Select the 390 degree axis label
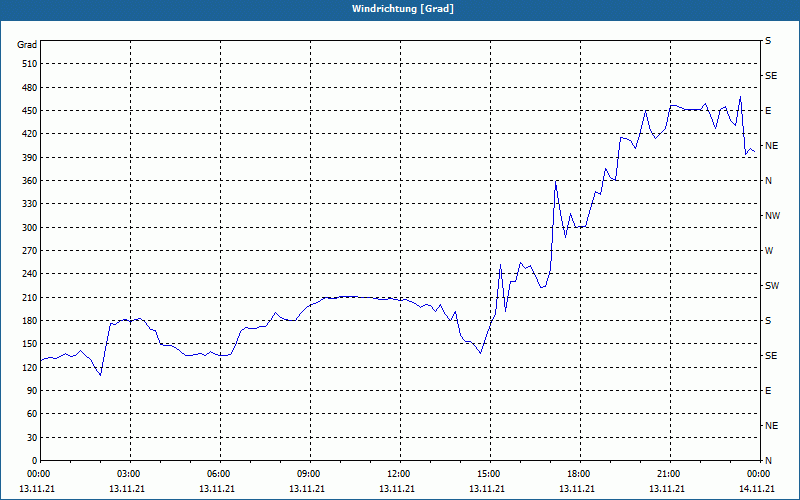 [x=30, y=158]
